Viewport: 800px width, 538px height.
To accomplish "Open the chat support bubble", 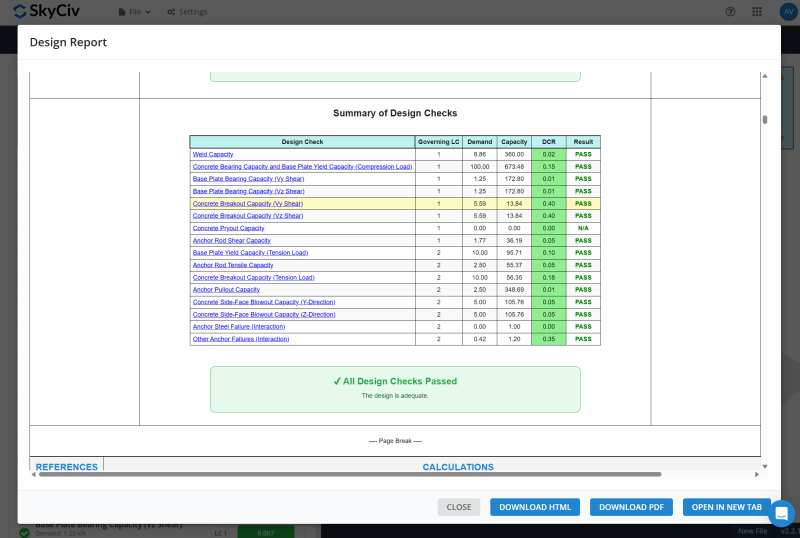I will point(781,513).
